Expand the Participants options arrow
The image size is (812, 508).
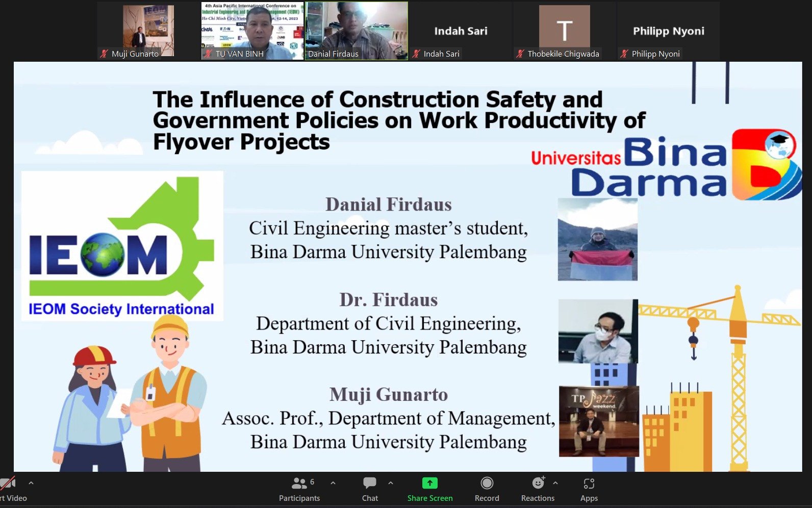pyautogui.click(x=333, y=482)
